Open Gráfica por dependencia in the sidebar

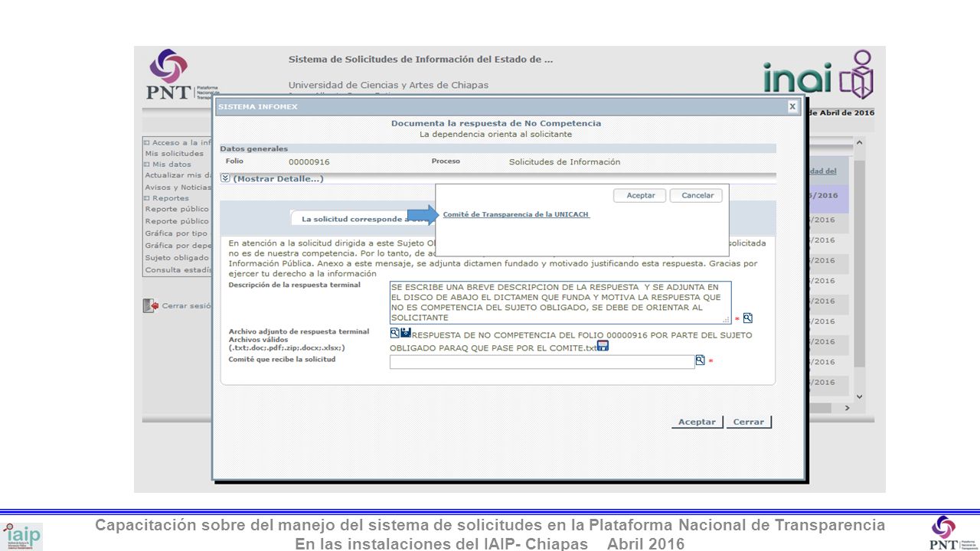178,246
